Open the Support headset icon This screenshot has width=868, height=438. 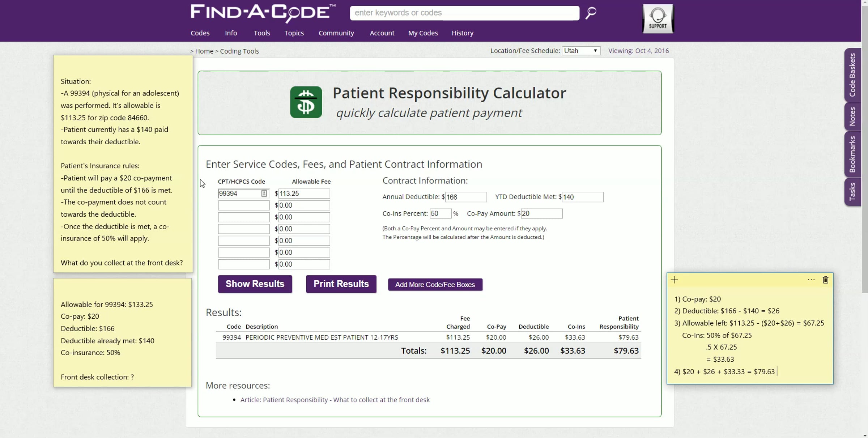click(x=658, y=19)
